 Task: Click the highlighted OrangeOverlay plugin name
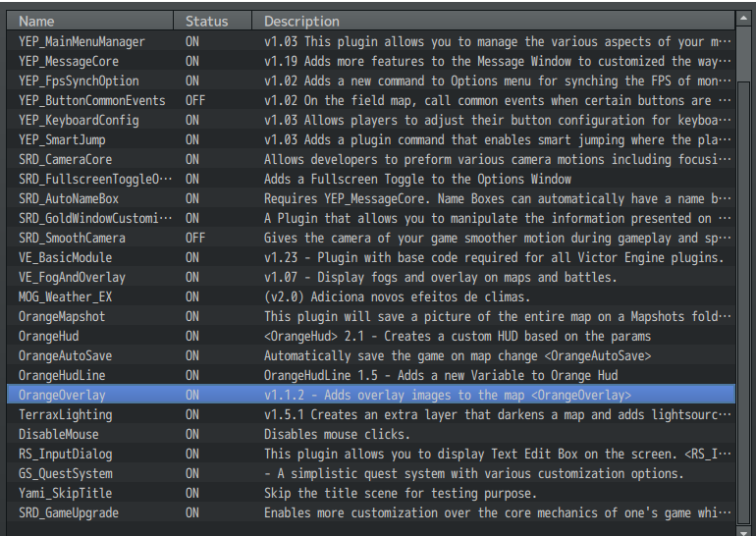[62, 396]
